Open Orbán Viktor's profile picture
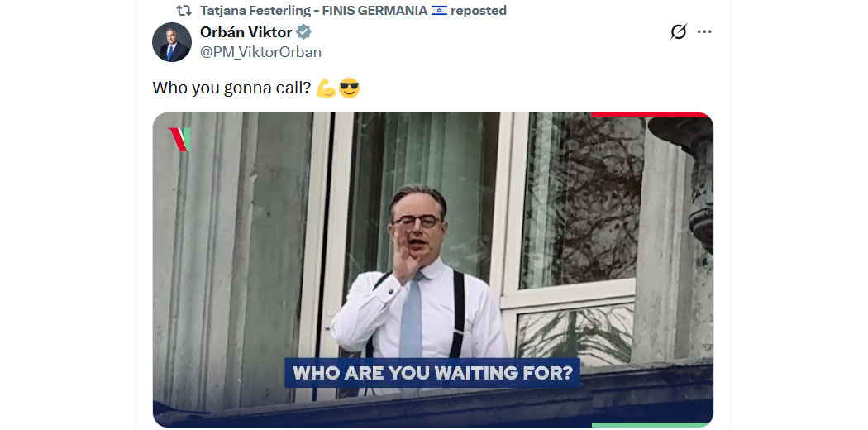Screen dimensions: 868x430 [x=172, y=42]
